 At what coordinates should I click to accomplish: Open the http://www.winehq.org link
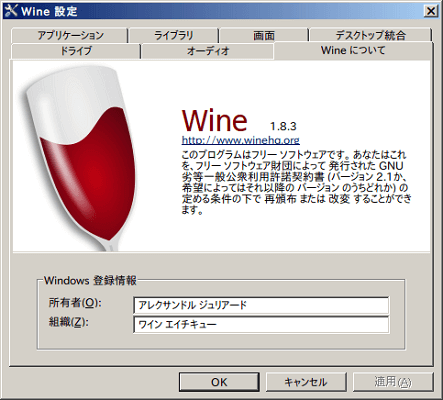[240, 140]
